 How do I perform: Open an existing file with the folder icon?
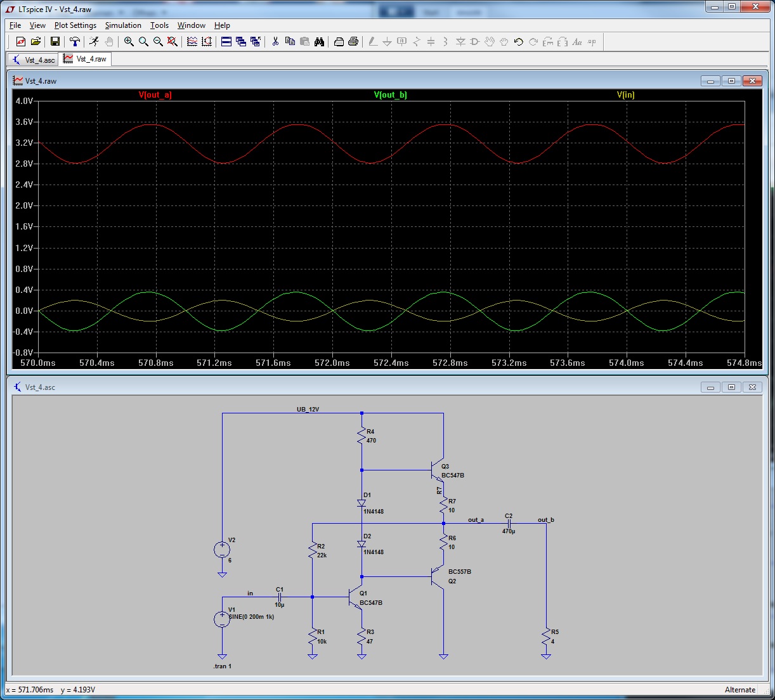click(x=36, y=42)
